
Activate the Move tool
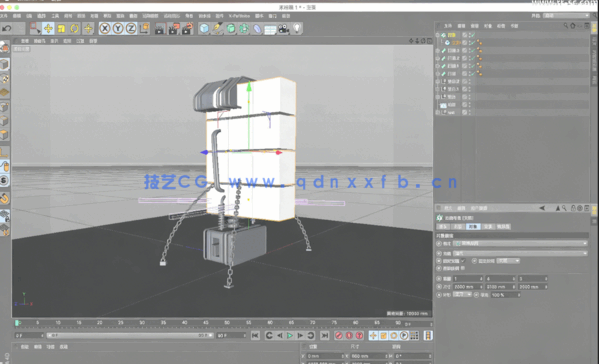pos(48,29)
